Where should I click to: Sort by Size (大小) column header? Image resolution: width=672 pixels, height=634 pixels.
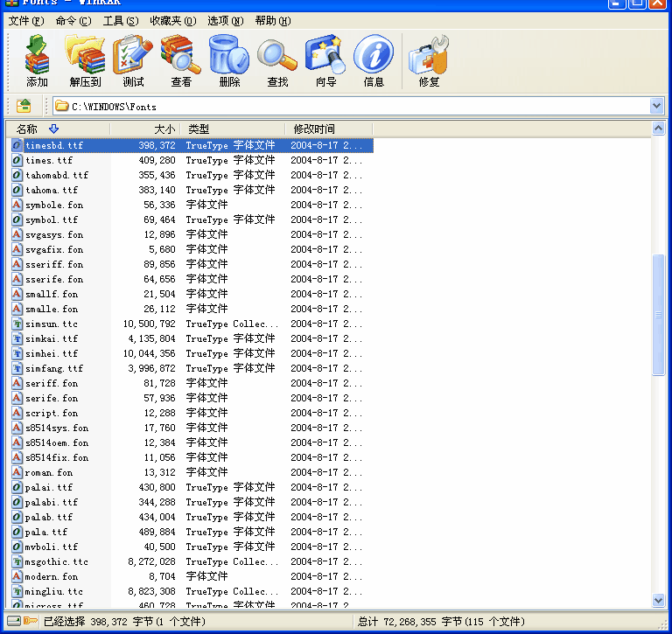(145, 129)
